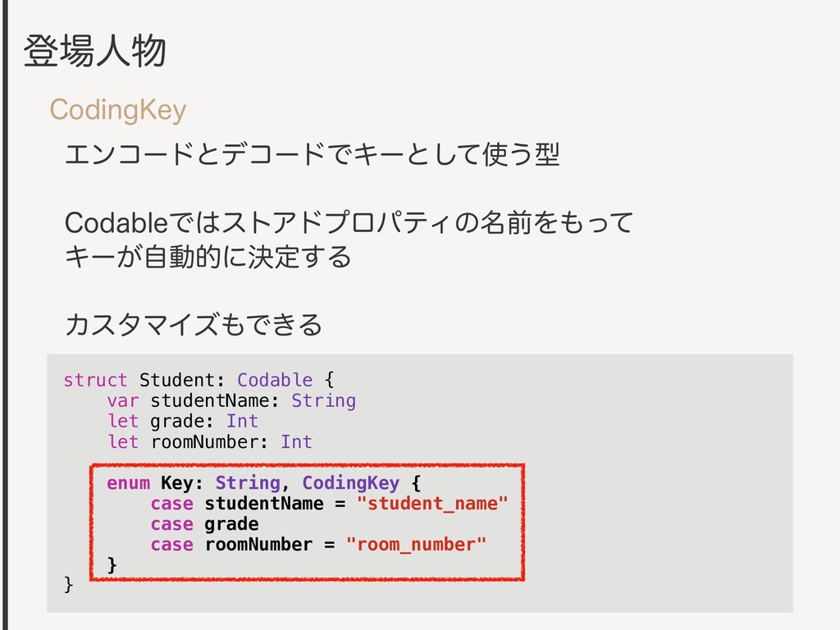This screenshot has width=840, height=630.
Task: Click the "student_name" string literal
Action: tap(431, 504)
